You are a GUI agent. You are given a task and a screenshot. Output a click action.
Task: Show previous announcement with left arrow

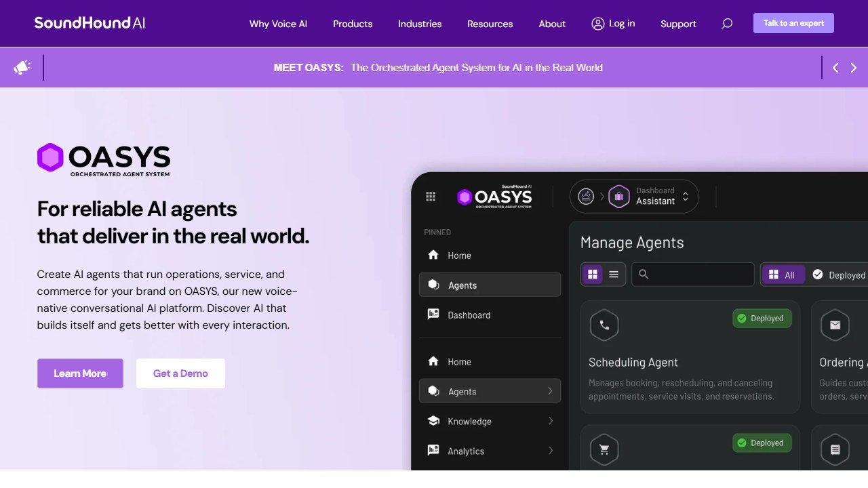pyautogui.click(x=835, y=68)
